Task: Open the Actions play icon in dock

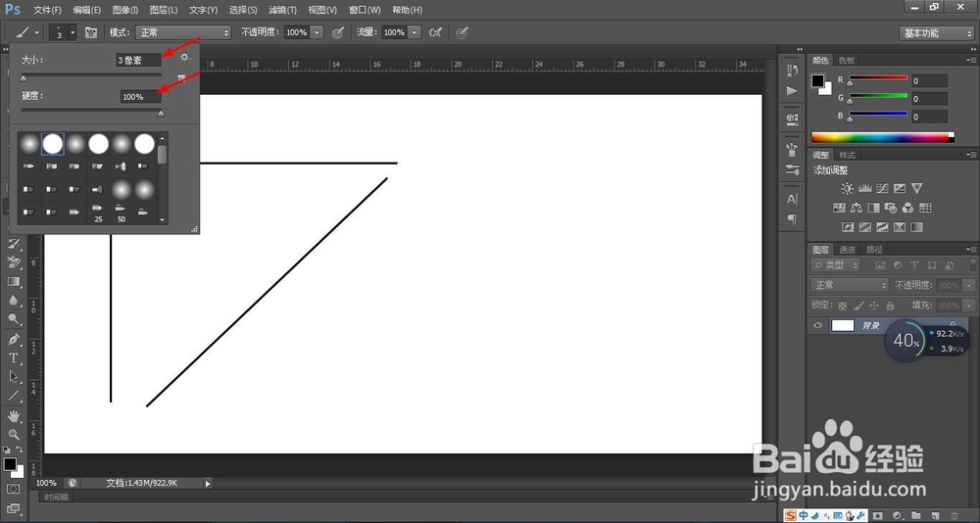Action: [x=792, y=91]
